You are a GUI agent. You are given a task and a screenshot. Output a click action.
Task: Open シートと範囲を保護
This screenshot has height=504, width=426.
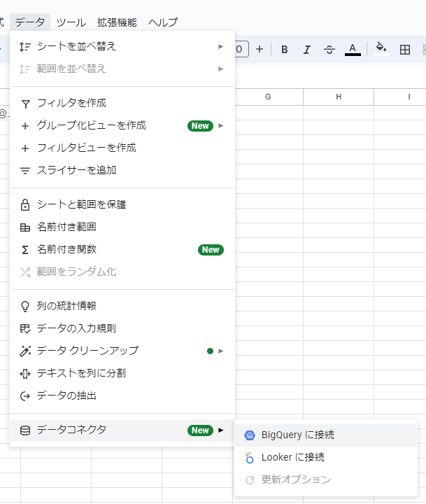(x=122, y=204)
